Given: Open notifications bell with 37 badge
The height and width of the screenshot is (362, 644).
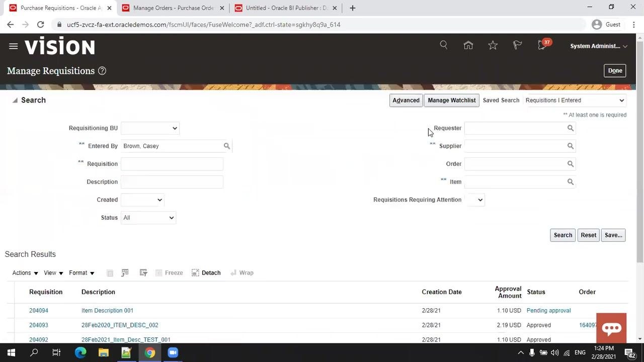Looking at the screenshot, I should 543,45.
